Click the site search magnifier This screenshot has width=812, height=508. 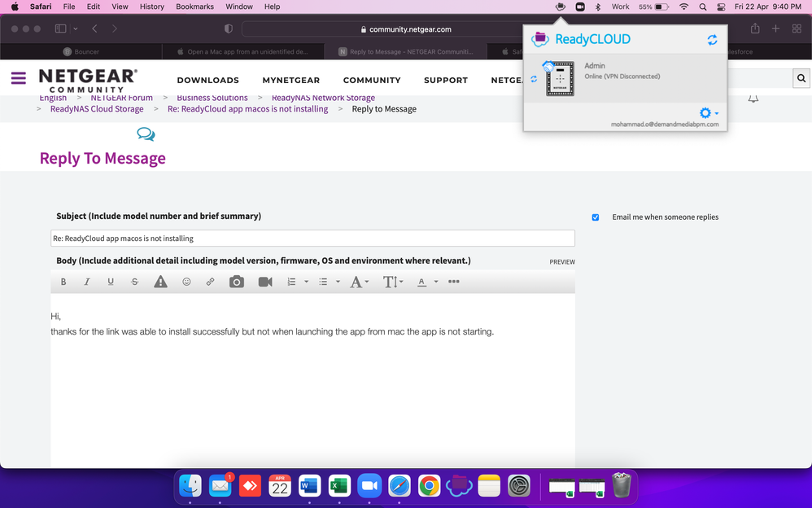[x=801, y=78]
